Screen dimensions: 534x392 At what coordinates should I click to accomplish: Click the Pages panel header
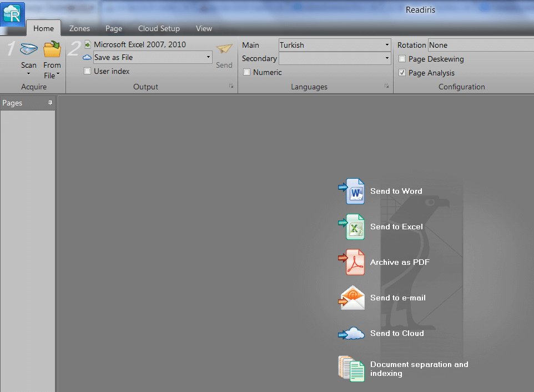28,103
